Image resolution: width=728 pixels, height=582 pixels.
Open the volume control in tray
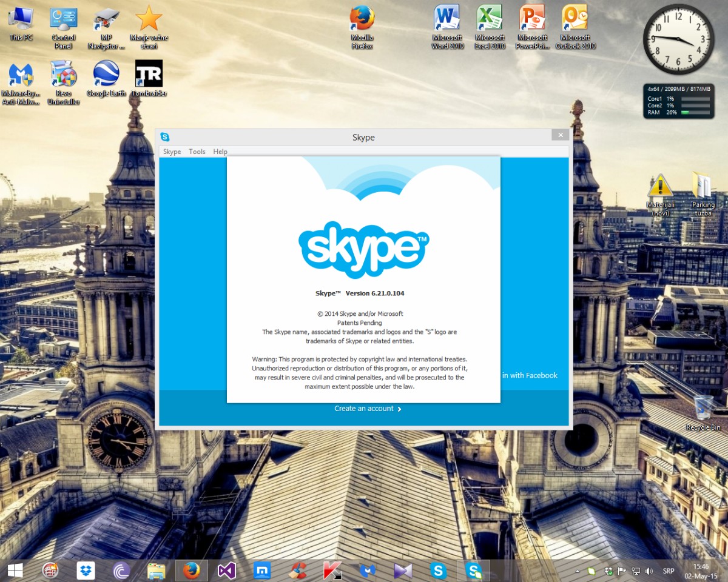point(649,571)
